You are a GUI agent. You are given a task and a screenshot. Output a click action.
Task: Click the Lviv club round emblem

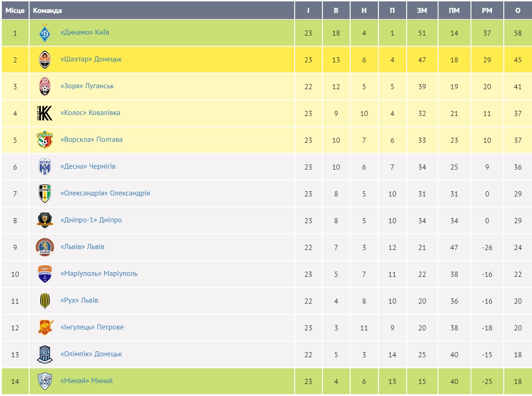(x=45, y=247)
